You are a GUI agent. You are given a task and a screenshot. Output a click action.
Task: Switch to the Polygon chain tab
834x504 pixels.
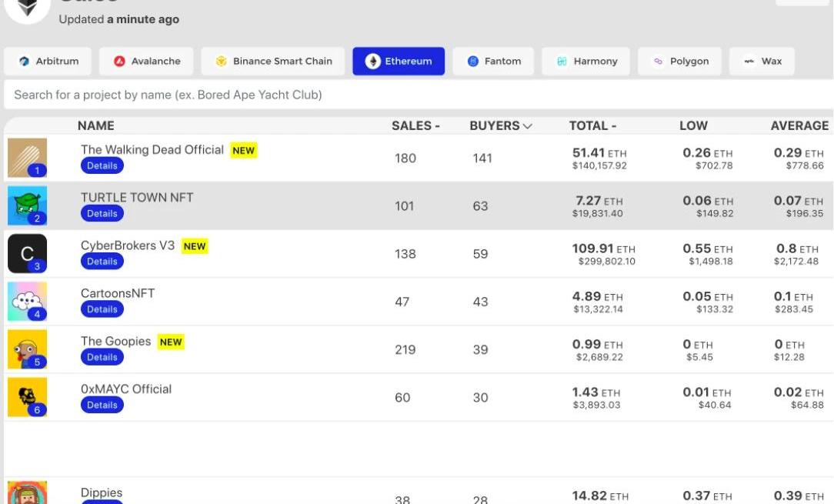point(680,62)
